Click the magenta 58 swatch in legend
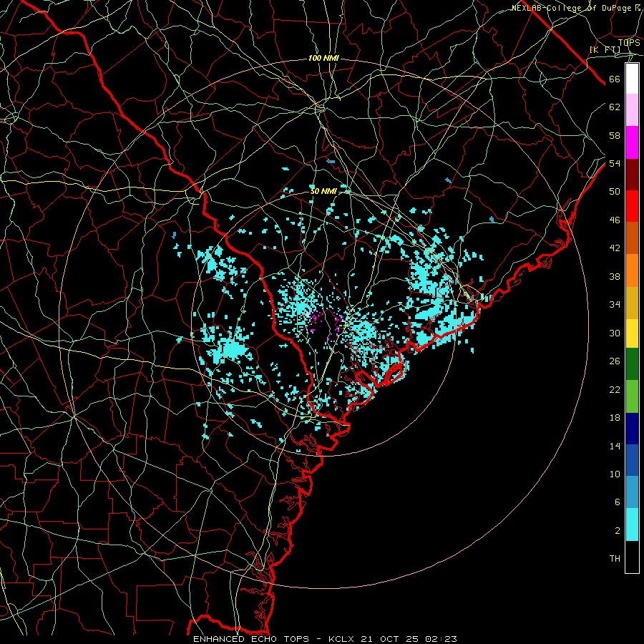The image size is (644, 644). [632, 142]
